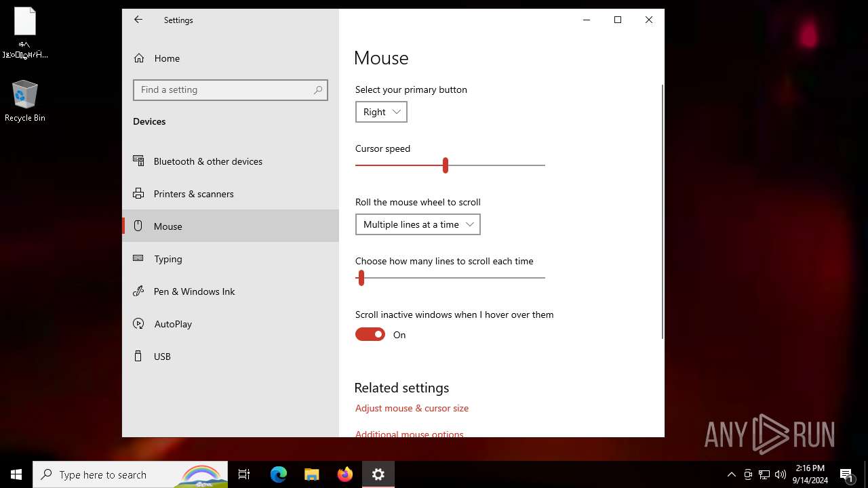Click the Devices category label
Viewport: 868px width, 488px height.
coord(149,121)
